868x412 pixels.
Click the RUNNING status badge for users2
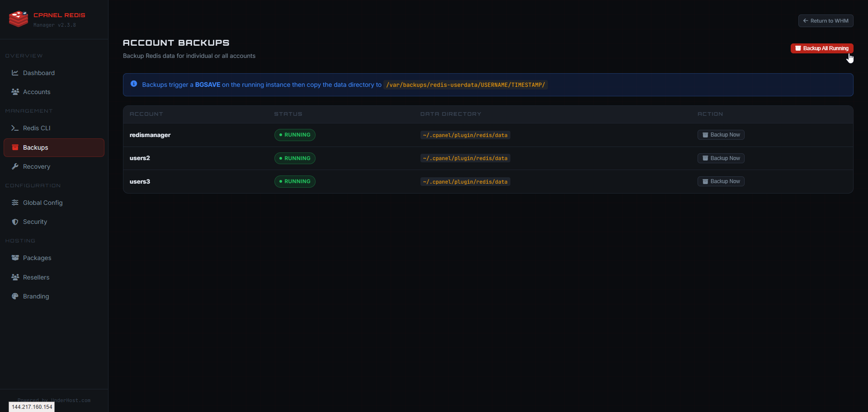[x=294, y=158]
